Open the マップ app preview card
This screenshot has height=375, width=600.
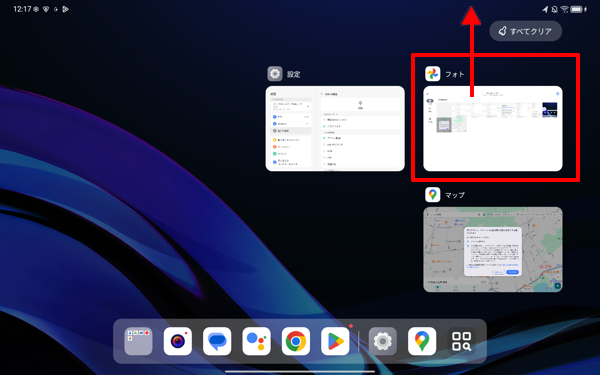coord(492,249)
